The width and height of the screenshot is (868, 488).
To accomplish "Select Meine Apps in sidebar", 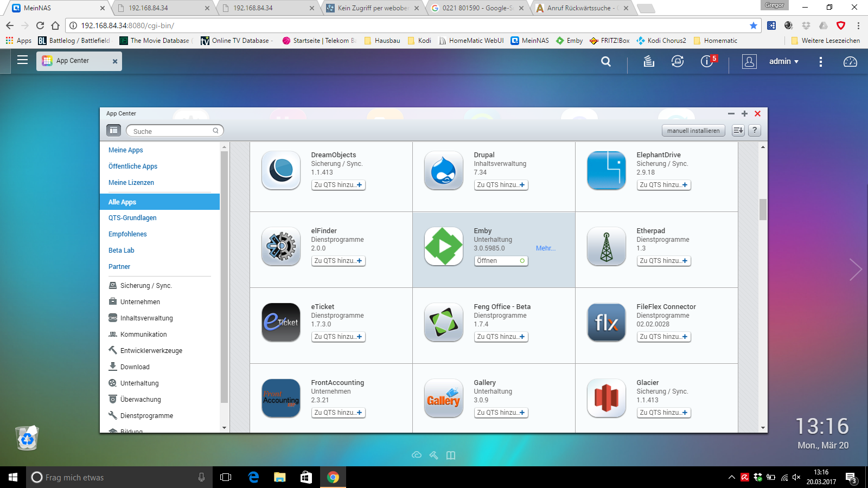I will (125, 150).
